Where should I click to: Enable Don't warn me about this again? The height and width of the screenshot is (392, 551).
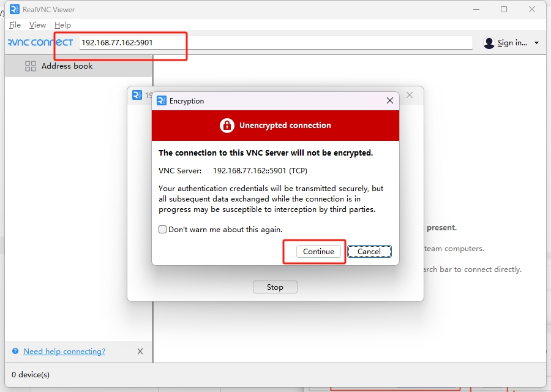point(163,230)
